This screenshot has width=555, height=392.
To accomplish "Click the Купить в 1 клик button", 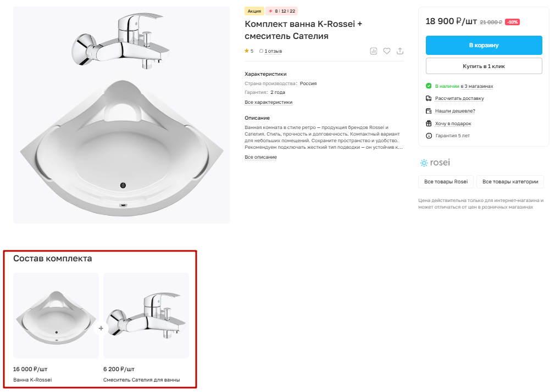I will coord(484,66).
